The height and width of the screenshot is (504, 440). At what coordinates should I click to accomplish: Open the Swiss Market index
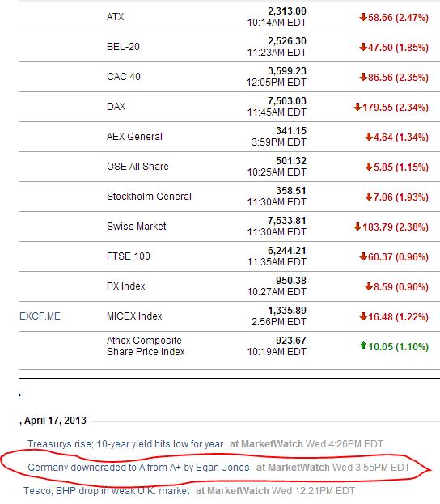pos(136,227)
